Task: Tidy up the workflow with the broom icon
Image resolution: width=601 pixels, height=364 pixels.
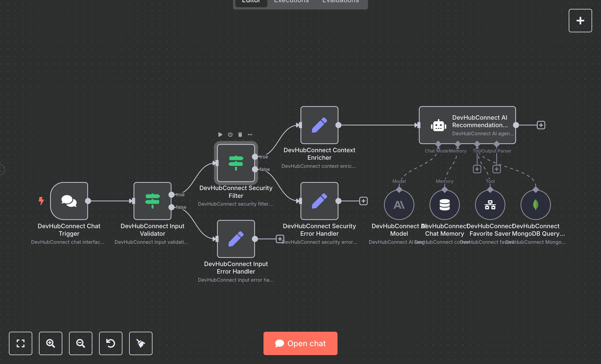Action: point(141,343)
